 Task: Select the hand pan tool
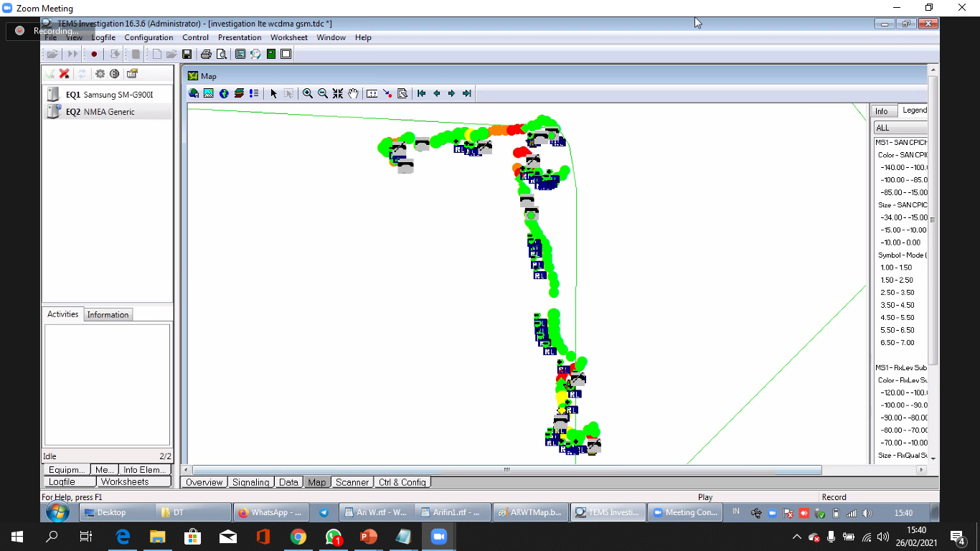(x=353, y=93)
